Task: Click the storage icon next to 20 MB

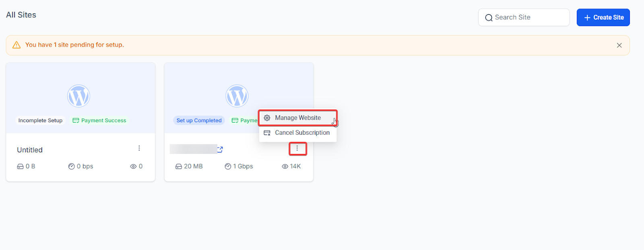Action: point(179,166)
